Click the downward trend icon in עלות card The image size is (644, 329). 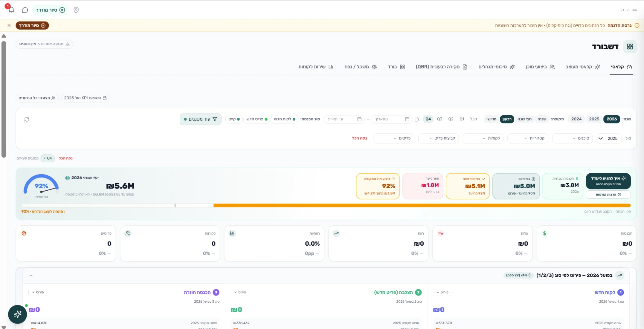pyautogui.click(x=440, y=233)
